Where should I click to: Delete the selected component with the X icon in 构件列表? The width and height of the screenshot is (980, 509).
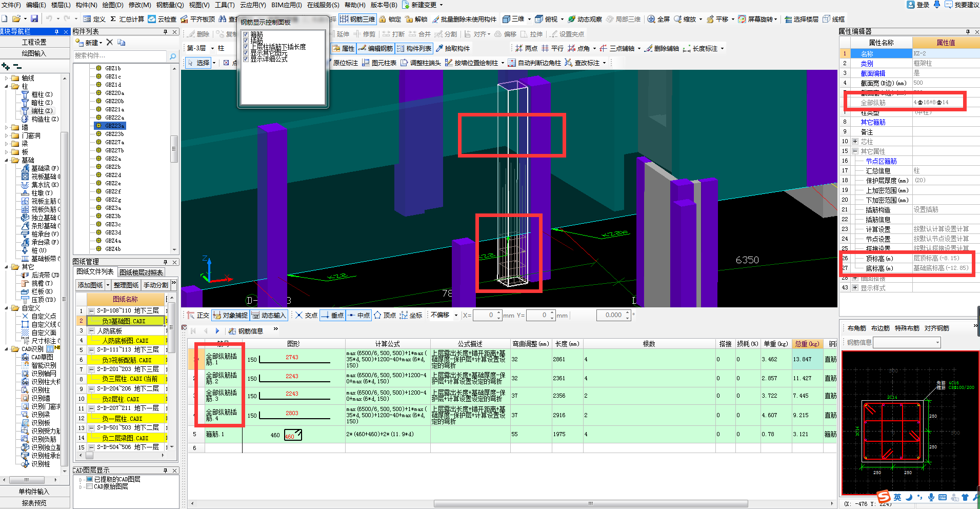pyautogui.click(x=109, y=42)
